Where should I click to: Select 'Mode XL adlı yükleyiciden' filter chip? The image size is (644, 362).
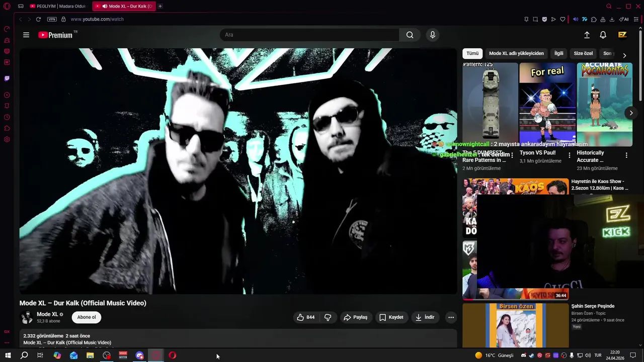pyautogui.click(x=516, y=53)
